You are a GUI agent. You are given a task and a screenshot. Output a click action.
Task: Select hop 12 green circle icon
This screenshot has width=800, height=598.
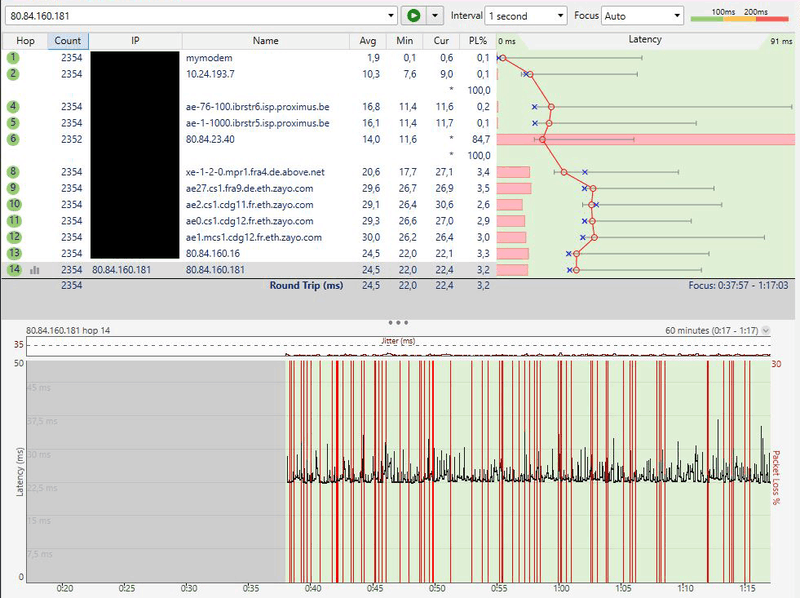tap(14, 237)
